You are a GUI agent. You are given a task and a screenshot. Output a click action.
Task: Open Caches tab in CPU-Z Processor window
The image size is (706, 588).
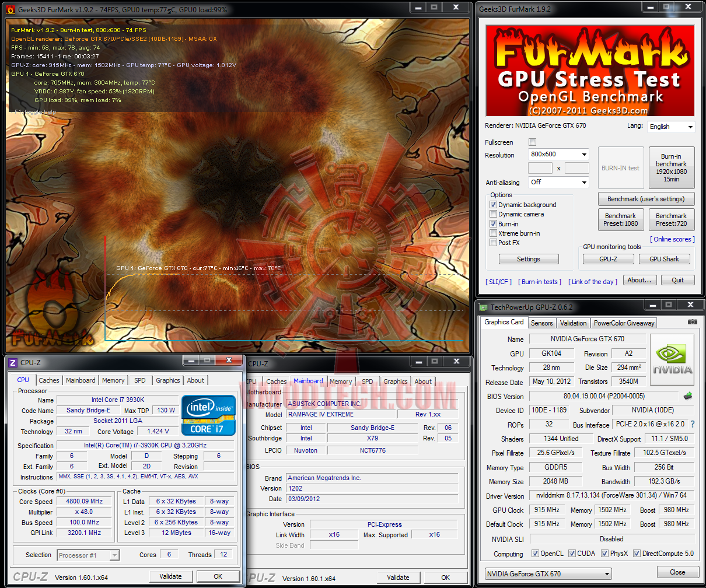tap(49, 380)
